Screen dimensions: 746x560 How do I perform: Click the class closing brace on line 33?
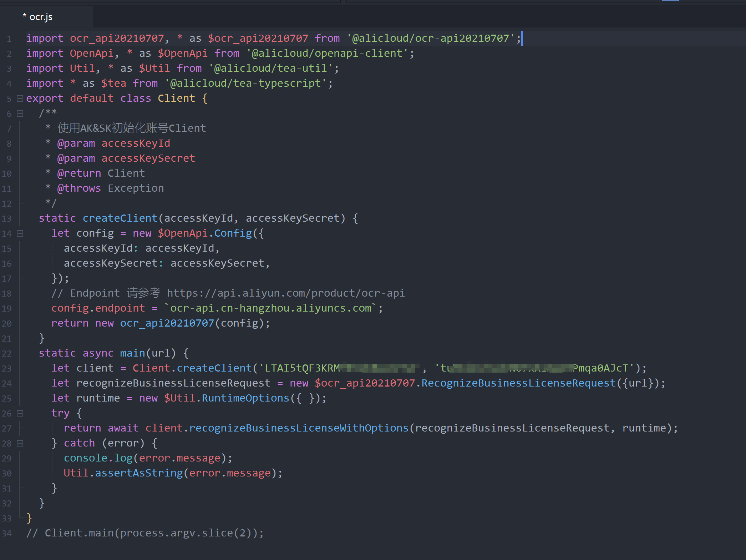coord(29,518)
